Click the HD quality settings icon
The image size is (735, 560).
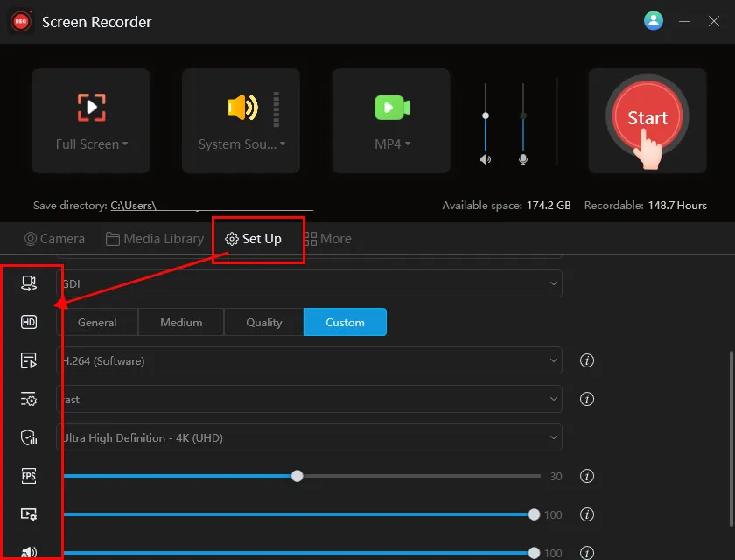(29, 322)
